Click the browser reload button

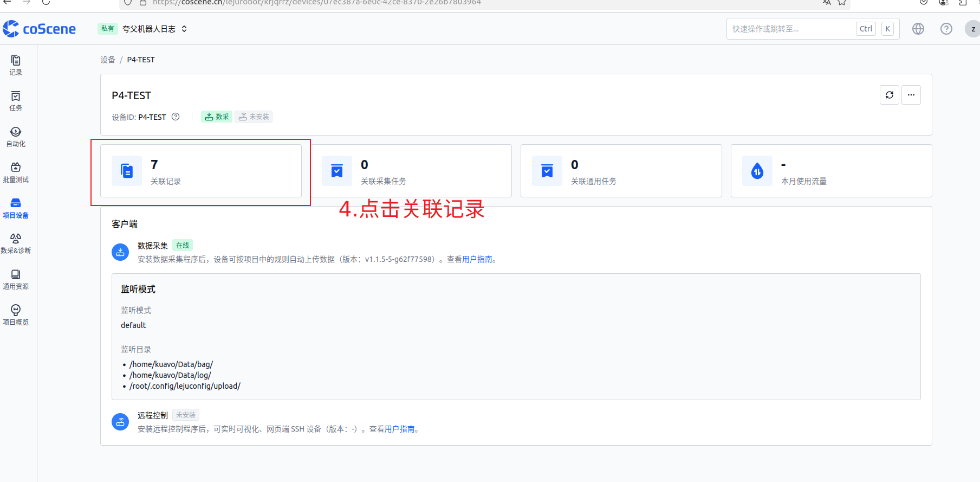coord(46,2)
